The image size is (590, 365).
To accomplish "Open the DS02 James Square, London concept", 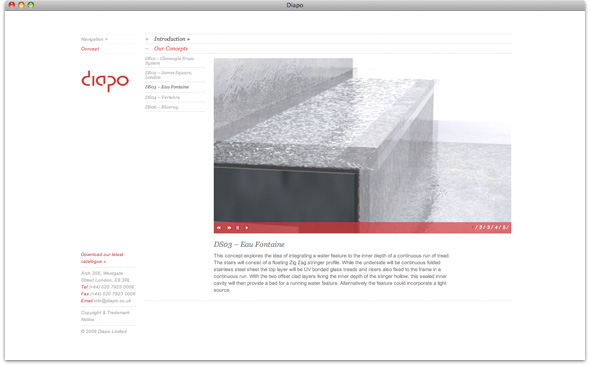I will click(x=169, y=75).
